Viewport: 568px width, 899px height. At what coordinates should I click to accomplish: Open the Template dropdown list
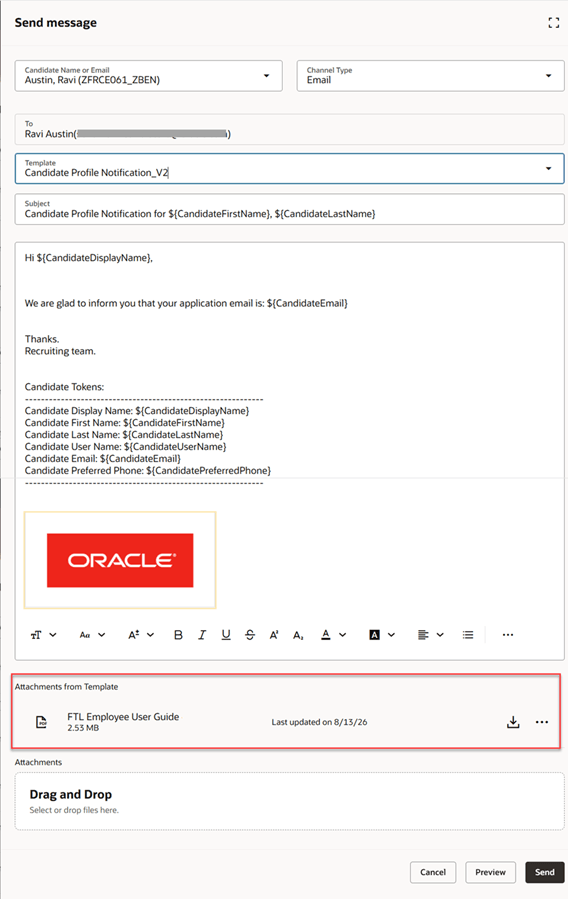[x=548, y=169]
